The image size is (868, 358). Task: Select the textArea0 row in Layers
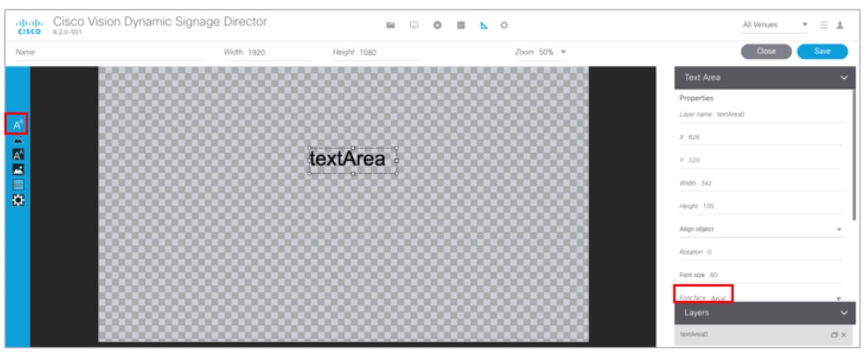(763, 335)
